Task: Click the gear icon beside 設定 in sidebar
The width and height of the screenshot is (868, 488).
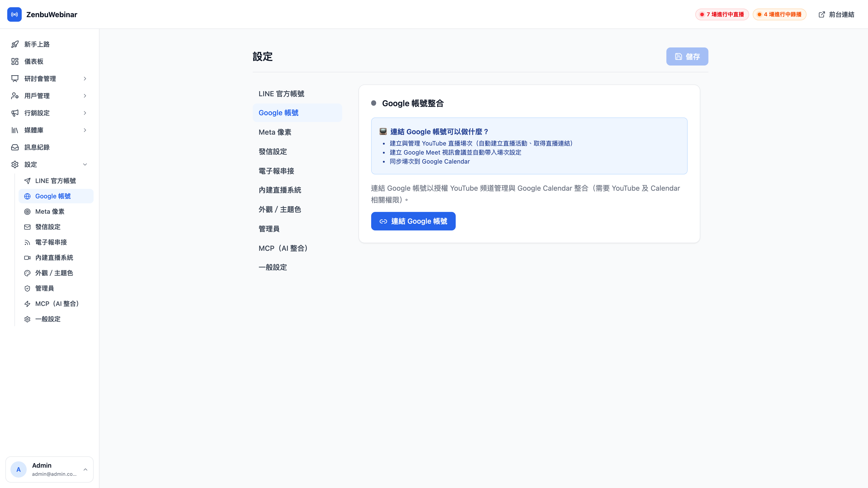Action: click(x=15, y=165)
